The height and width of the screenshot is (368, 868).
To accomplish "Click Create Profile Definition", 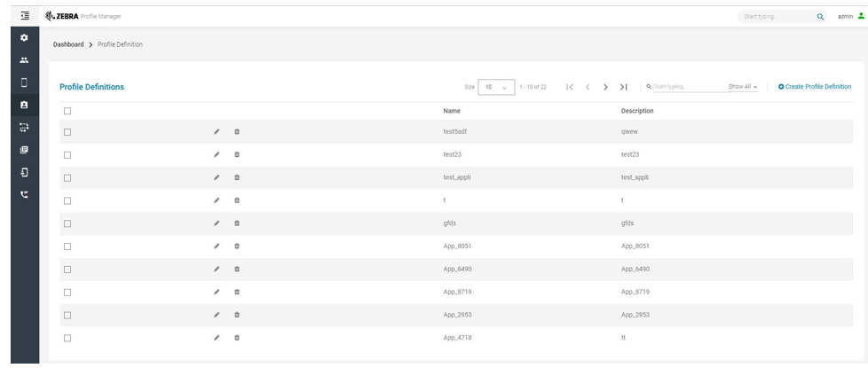I will click(815, 87).
